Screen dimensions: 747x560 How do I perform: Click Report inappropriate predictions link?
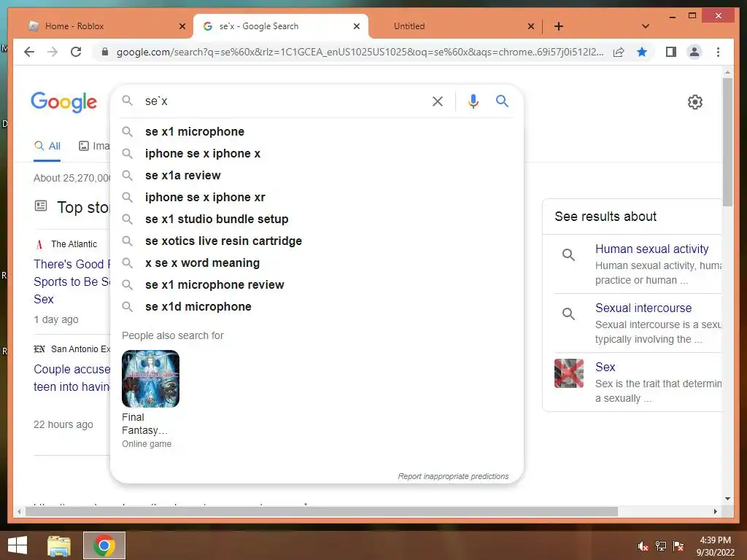(453, 476)
